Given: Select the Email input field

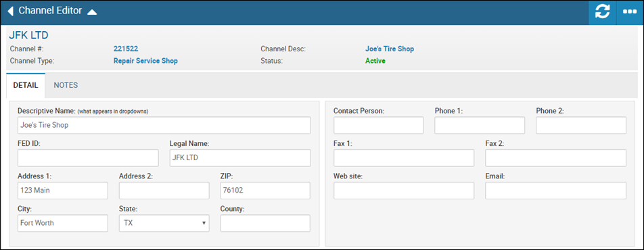Looking at the screenshot, I should (x=555, y=191).
